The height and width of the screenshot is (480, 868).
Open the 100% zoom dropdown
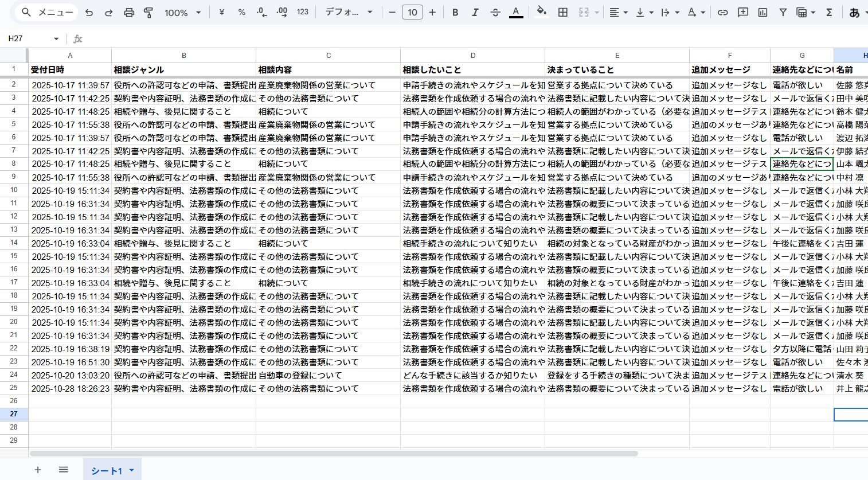(x=182, y=12)
